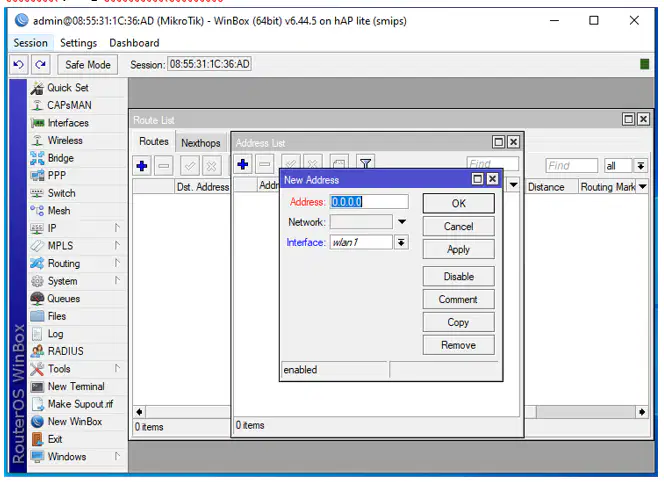Open Route List column selector arrow
664x482 pixels.
click(643, 187)
